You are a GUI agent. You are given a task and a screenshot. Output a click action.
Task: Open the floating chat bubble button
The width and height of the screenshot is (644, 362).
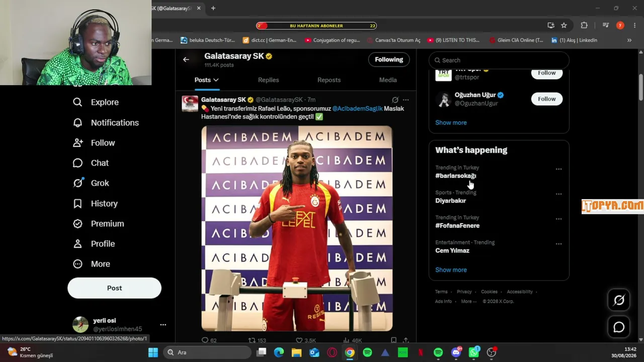pyautogui.click(x=619, y=327)
